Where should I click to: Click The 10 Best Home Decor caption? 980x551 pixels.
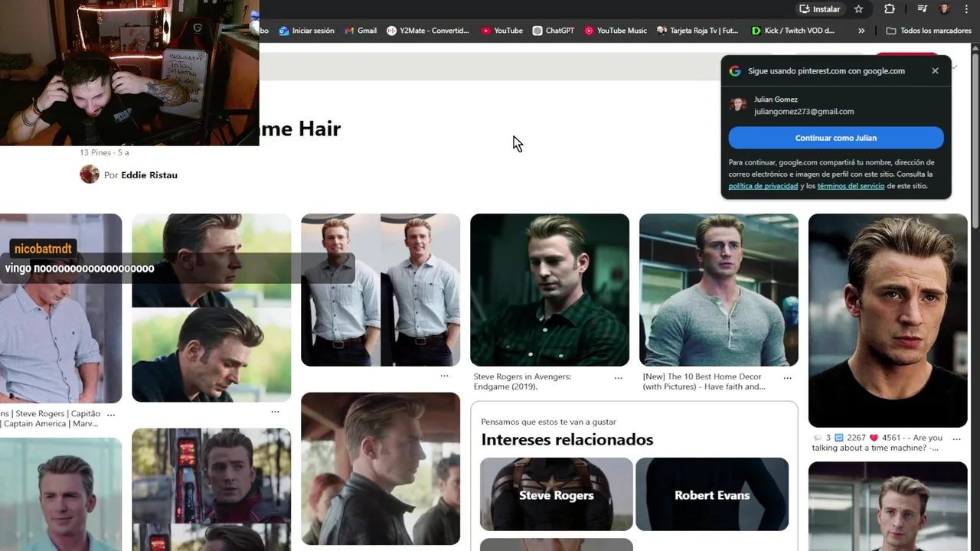click(x=704, y=381)
